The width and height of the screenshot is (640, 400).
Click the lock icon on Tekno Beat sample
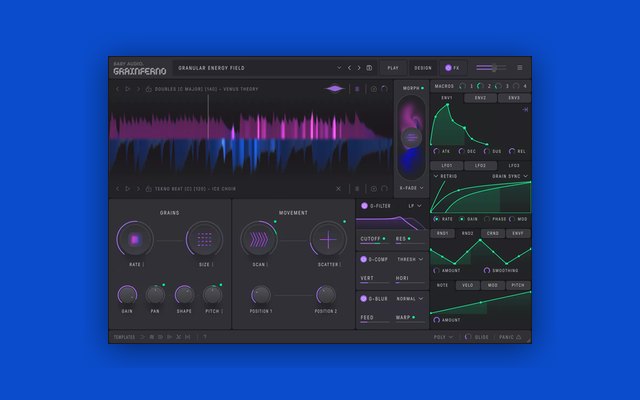coord(149,189)
